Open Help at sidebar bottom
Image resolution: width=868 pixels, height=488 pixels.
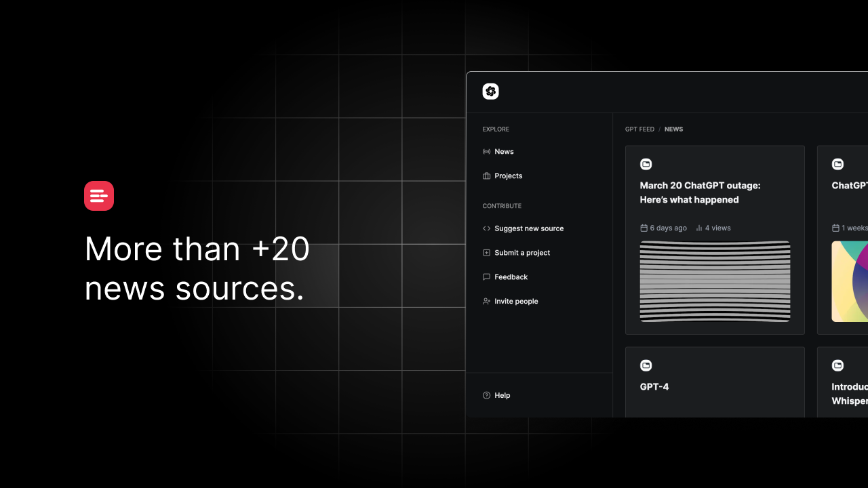point(502,396)
